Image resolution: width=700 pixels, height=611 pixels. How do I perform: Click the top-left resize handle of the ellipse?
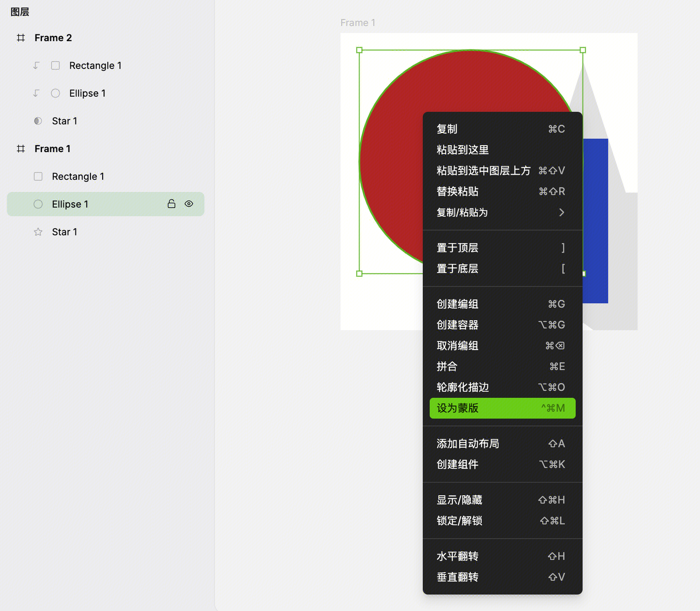[x=359, y=50]
